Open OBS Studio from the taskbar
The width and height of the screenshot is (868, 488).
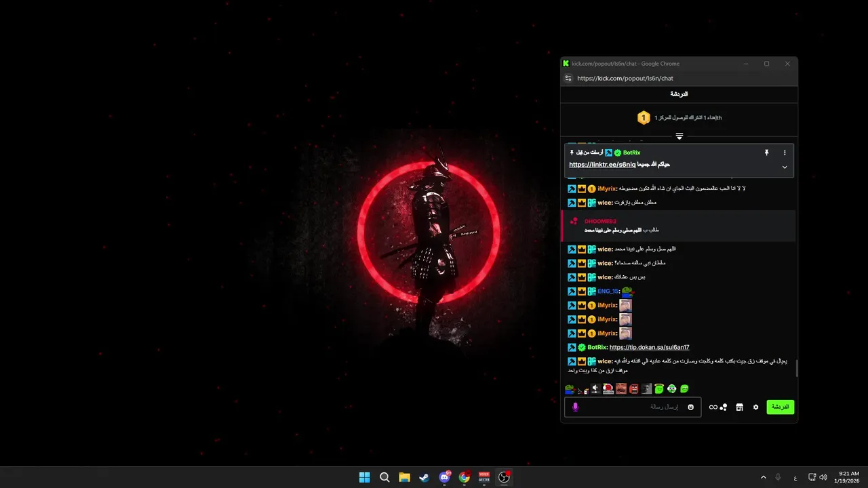coord(504,477)
